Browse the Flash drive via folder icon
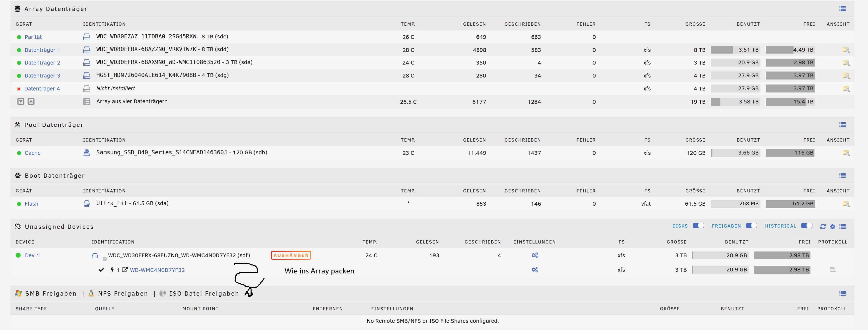 (846, 204)
